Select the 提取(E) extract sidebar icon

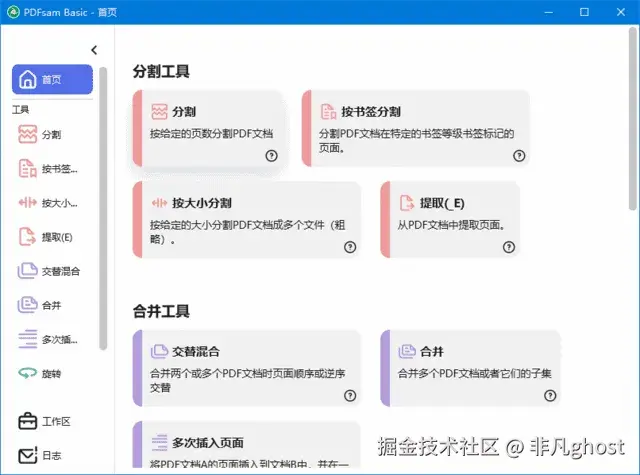tap(27, 237)
